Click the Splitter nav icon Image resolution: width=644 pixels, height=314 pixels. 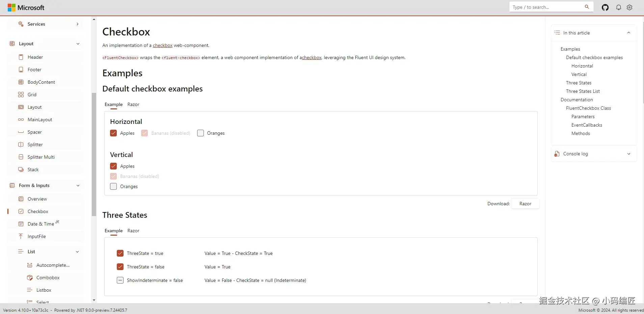pyautogui.click(x=21, y=145)
